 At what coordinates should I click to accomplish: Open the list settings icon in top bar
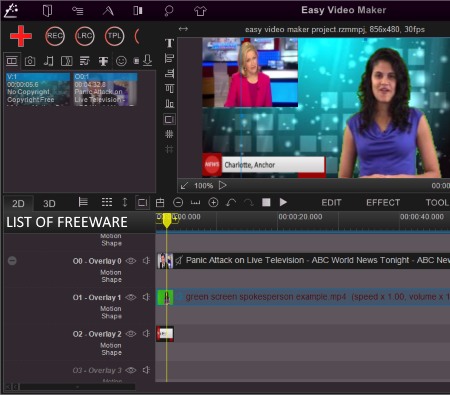coord(78,11)
